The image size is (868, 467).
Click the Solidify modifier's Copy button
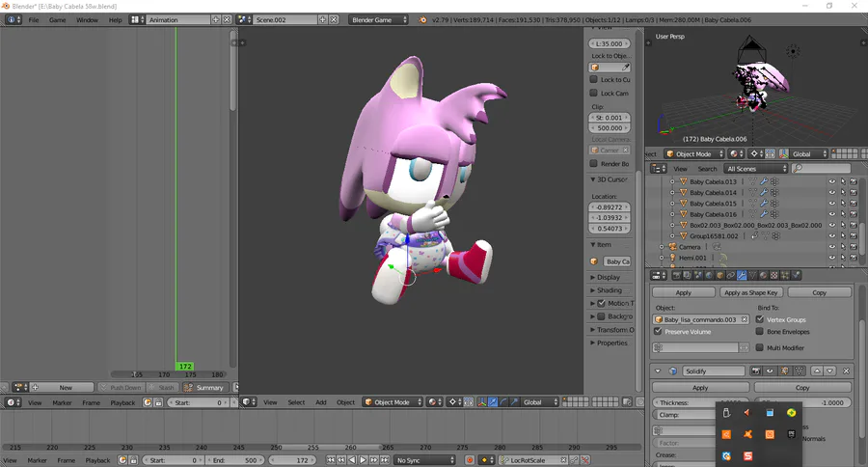pos(802,387)
